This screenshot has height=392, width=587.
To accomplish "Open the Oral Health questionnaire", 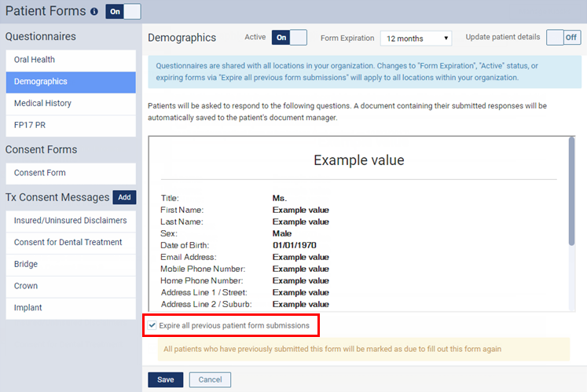I will tap(71, 60).
